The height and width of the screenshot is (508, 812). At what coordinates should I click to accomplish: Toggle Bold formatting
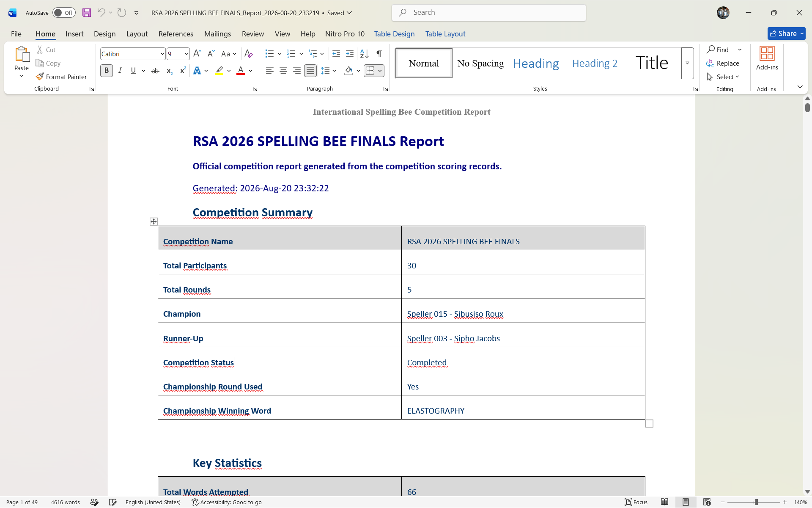tap(107, 71)
